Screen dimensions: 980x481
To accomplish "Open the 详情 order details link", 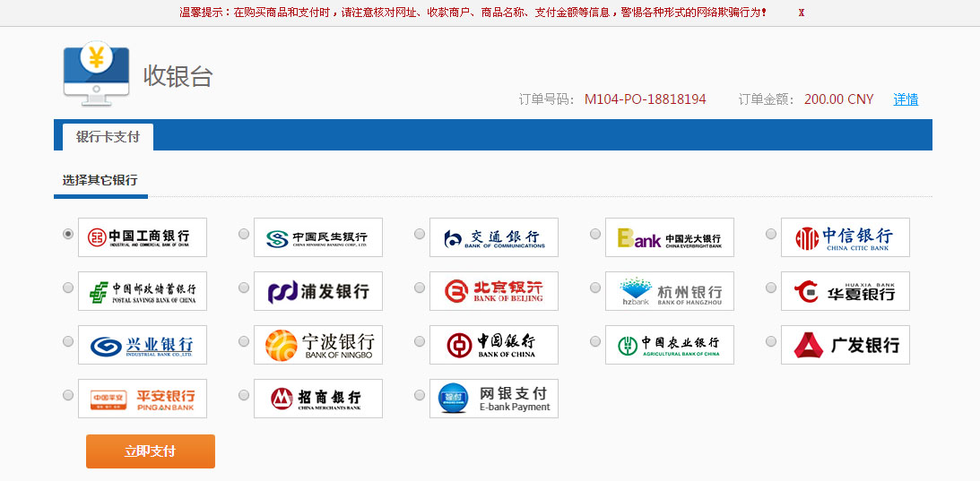I will click(x=906, y=99).
